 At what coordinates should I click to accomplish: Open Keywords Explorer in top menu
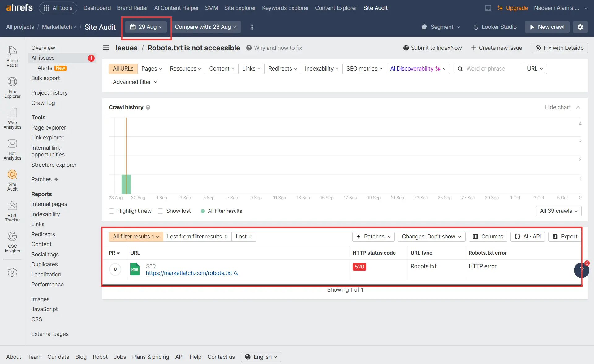(285, 8)
